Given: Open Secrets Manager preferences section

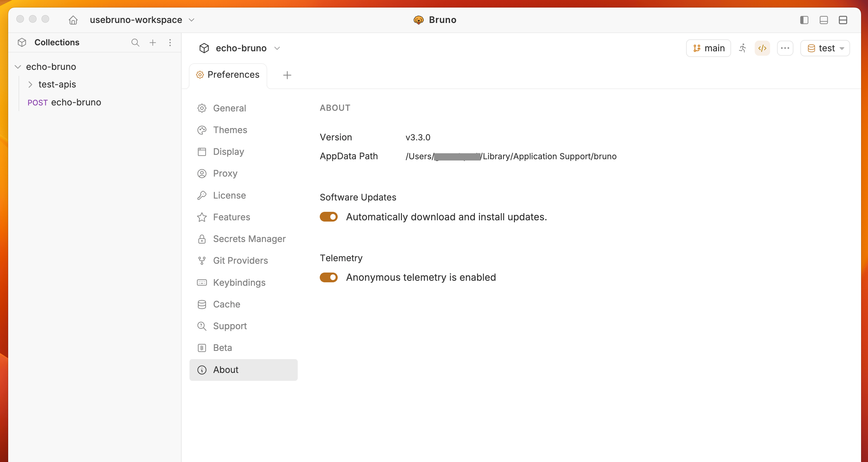Looking at the screenshot, I should 243,239.
